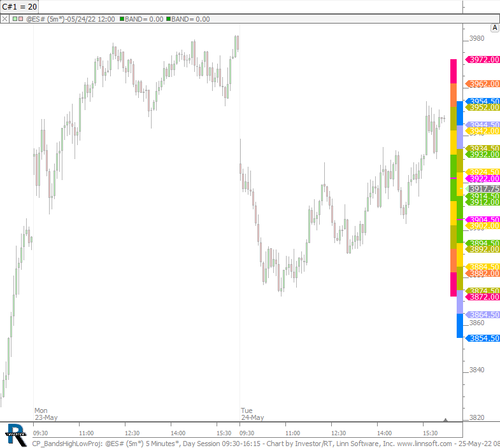Screen dimensions: 500x448
Task: Select the 3962.00 orange price label
Action: [483, 84]
